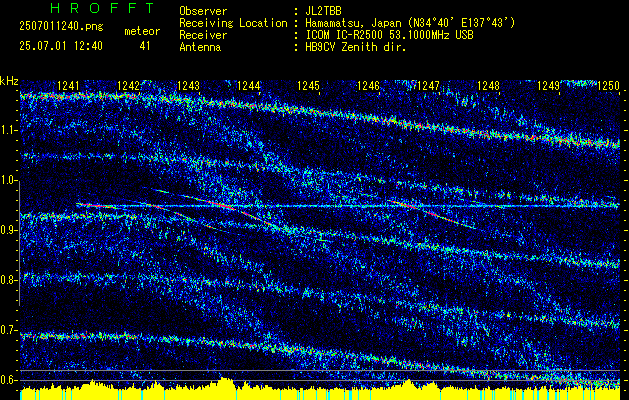Click the 1242 time marker
Viewport: 629px width, 400px height.
tap(128, 86)
